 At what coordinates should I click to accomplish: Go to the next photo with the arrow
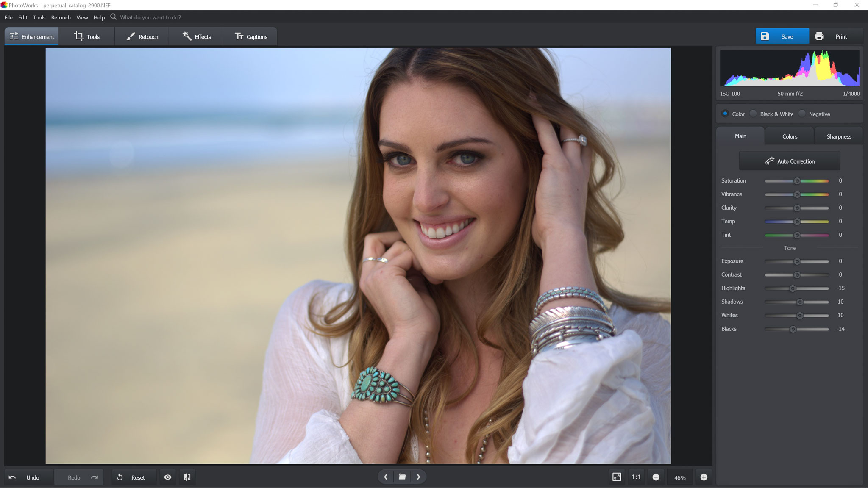(x=419, y=477)
